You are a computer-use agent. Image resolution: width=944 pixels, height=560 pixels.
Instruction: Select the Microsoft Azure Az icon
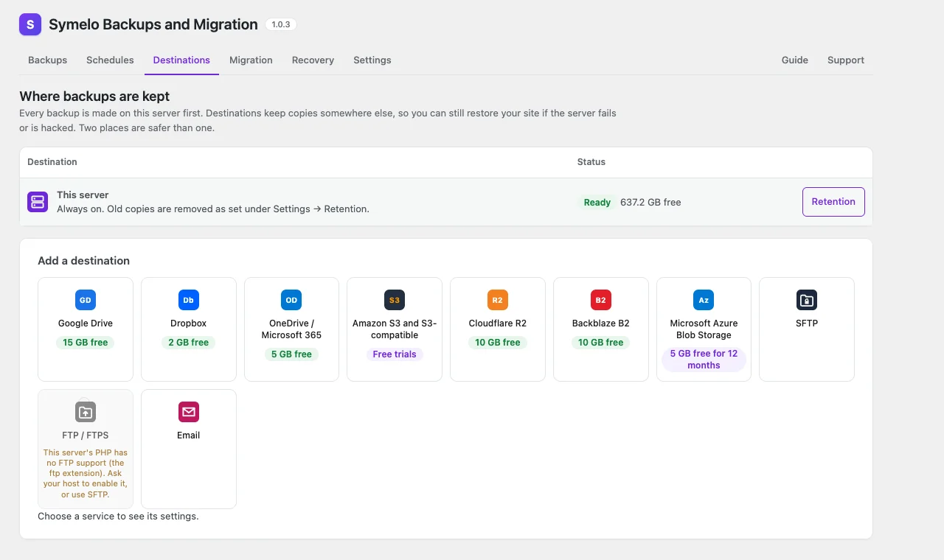(704, 300)
